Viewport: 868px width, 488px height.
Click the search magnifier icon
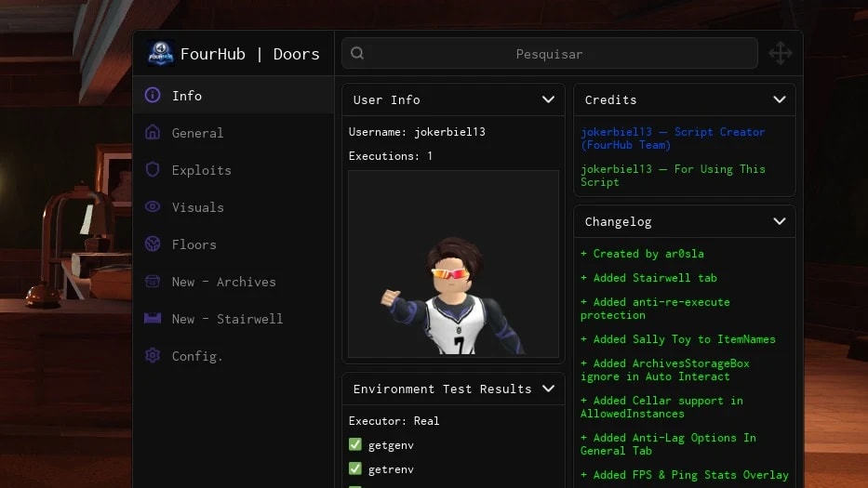point(357,53)
